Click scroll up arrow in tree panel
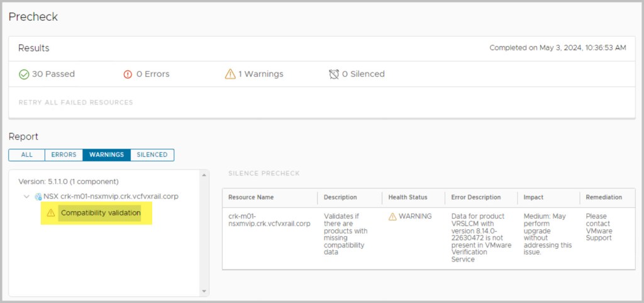 click(x=203, y=174)
